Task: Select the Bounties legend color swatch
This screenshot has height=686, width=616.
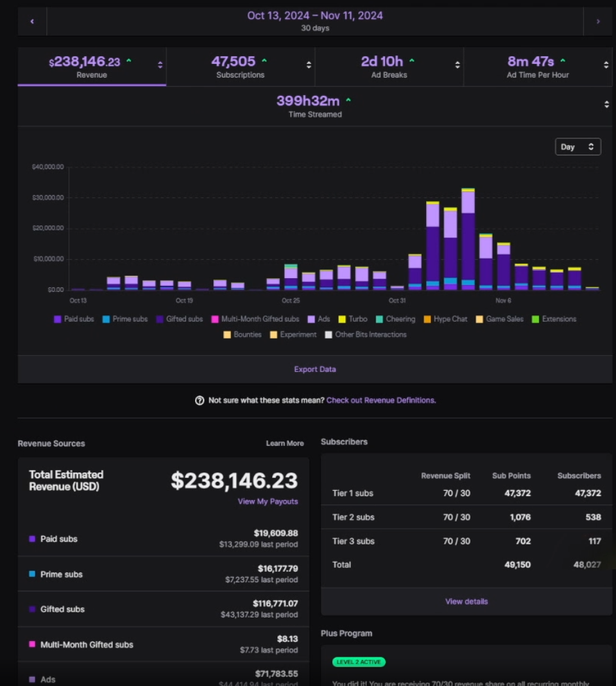Action: 227,335
